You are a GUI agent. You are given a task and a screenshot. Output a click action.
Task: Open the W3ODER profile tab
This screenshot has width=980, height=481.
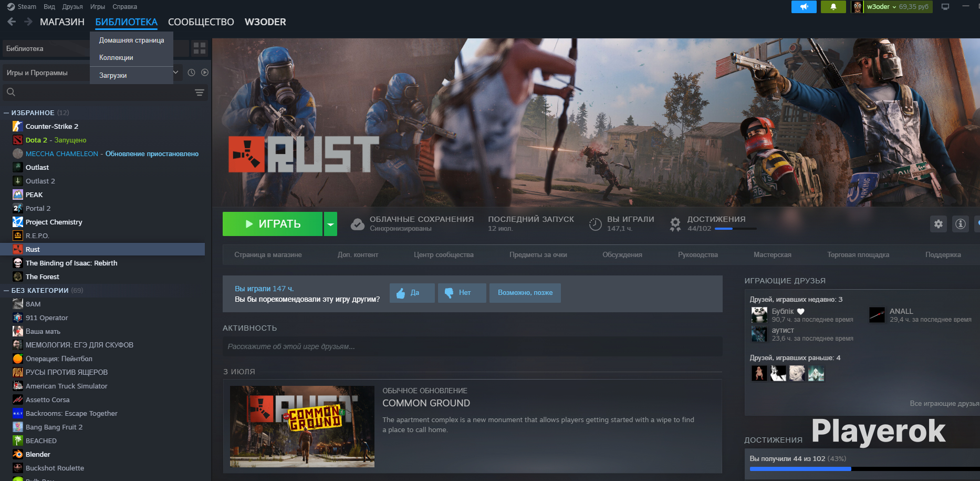pos(265,22)
